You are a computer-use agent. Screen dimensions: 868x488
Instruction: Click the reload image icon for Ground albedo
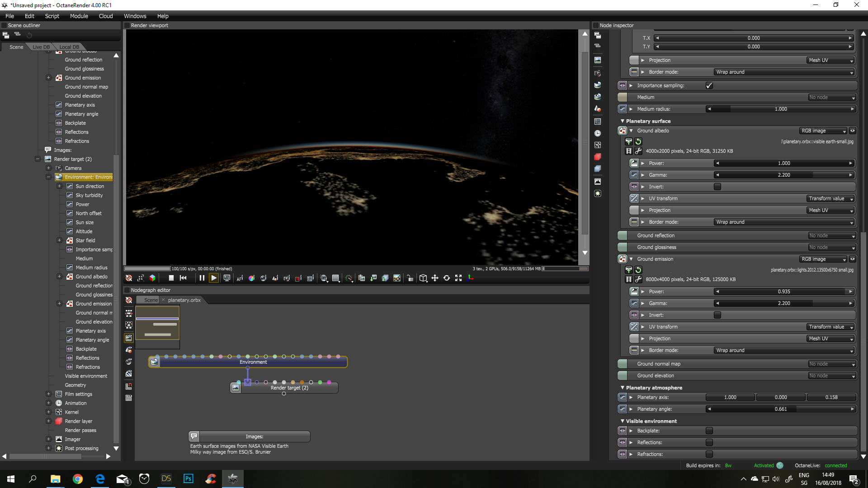(638, 141)
